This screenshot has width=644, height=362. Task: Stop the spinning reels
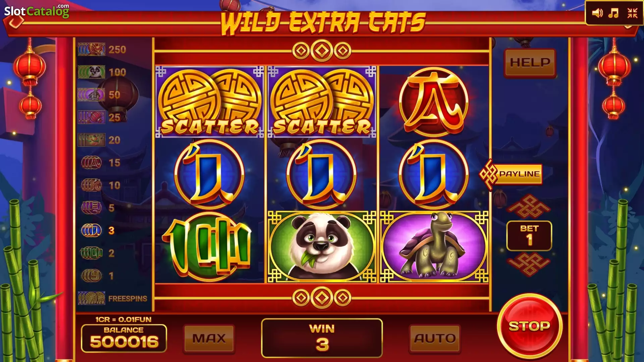click(x=530, y=326)
